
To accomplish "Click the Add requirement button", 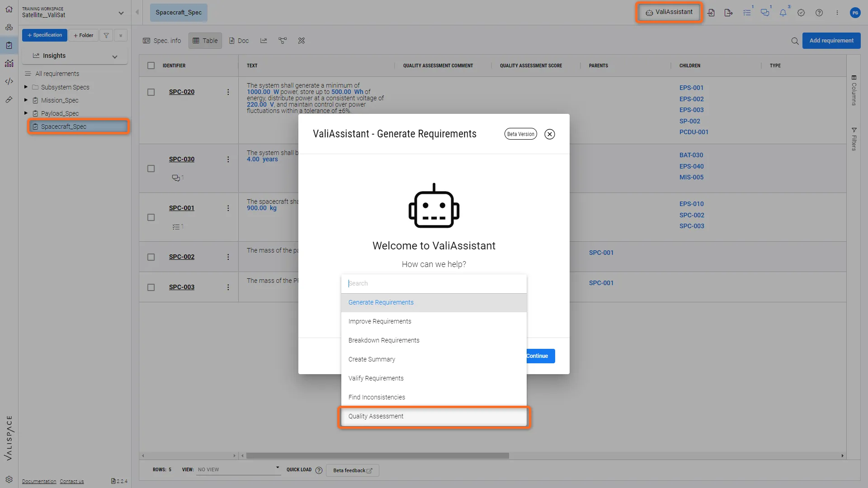I will coord(831,41).
